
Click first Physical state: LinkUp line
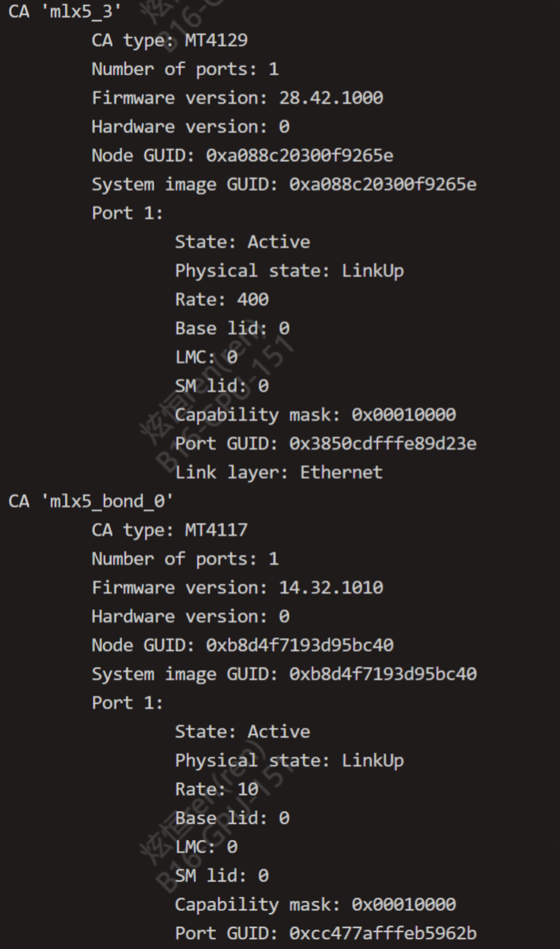click(289, 271)
